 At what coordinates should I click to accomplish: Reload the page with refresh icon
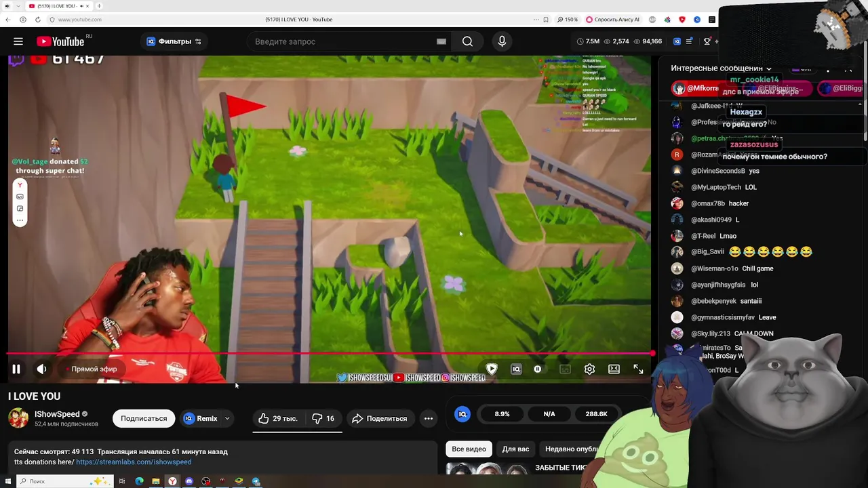pos(38,20)
